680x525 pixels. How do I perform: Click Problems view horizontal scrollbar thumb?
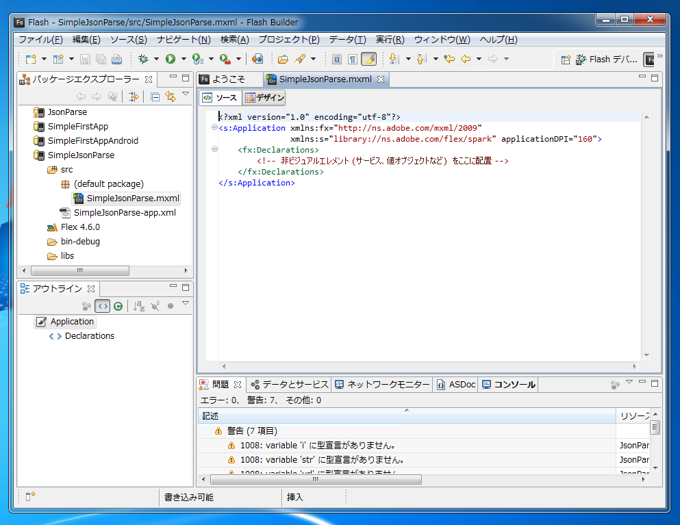tap(316, 479)
